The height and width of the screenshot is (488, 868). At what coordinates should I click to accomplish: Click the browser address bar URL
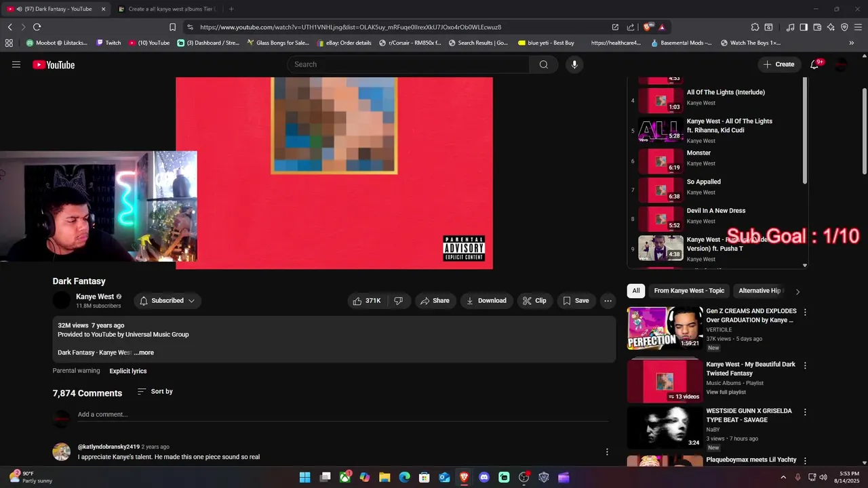tap(351, 27)
